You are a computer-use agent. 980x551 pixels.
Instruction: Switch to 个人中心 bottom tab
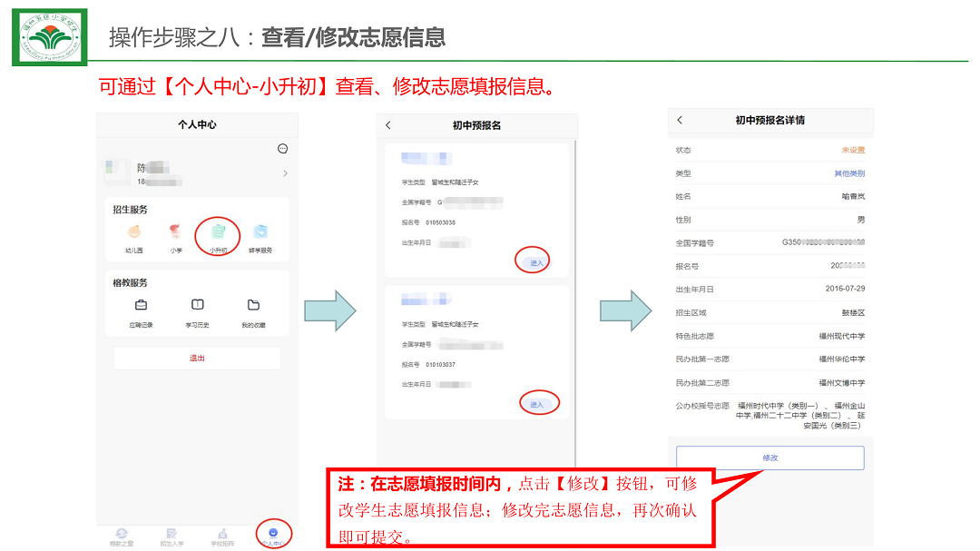click(x=273, y=534)
